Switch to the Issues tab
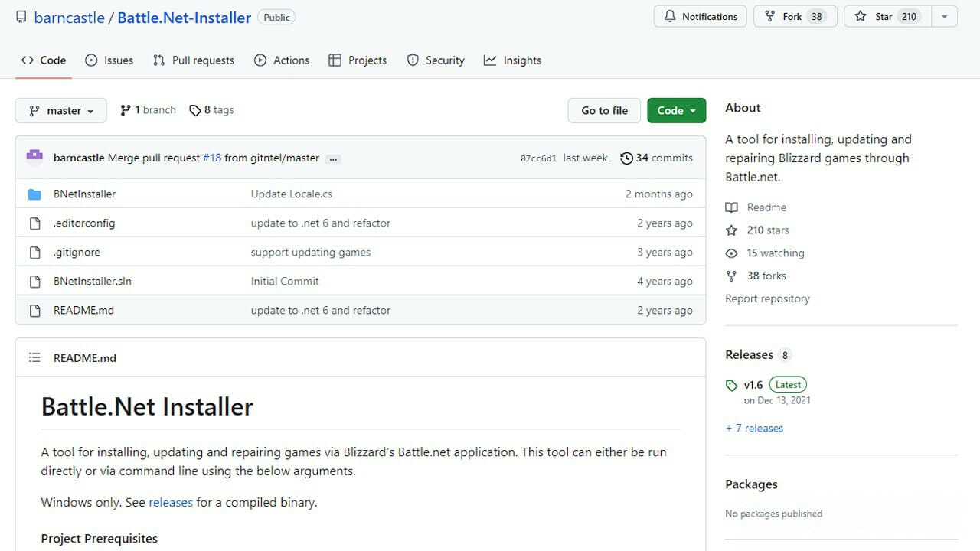Viewport: 980px width, 551px height. coord(109,60)
